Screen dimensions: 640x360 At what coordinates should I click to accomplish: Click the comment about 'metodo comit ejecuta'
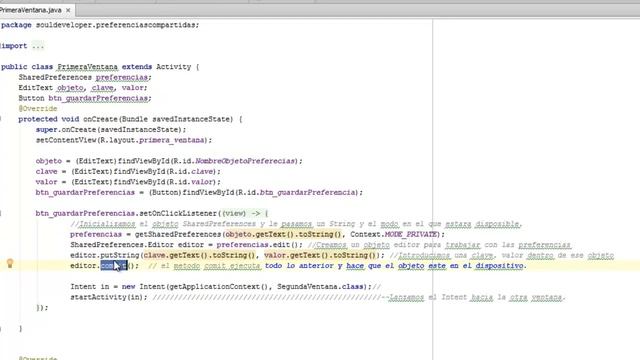[x=338, y=266]
